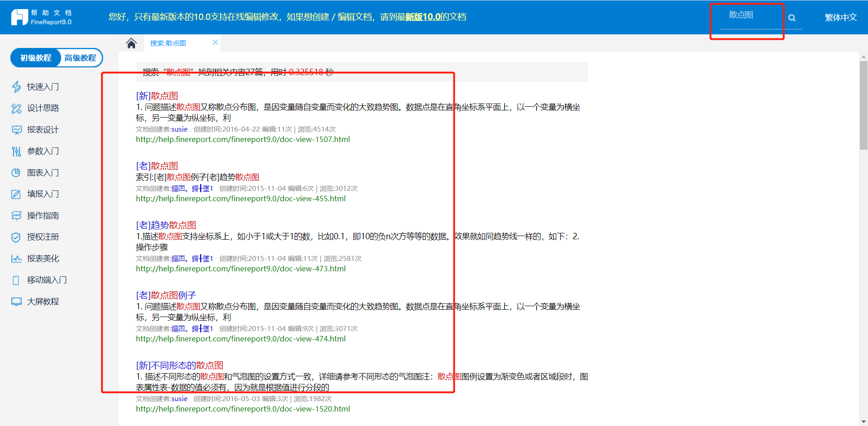Click the scrollbar up arrow
The width and height of the screenshot is (868, 426).
tap(863, 57)
